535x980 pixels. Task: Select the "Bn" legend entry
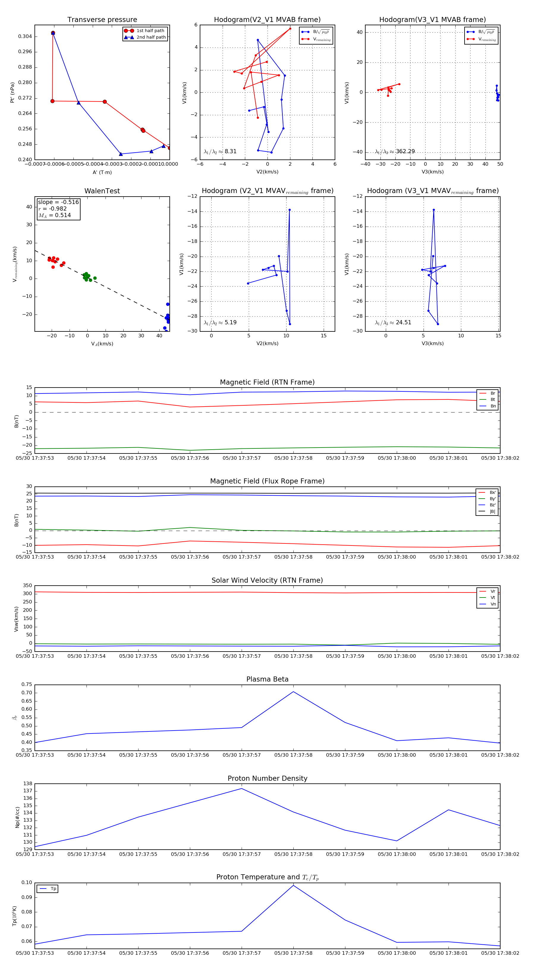[488, 406]
